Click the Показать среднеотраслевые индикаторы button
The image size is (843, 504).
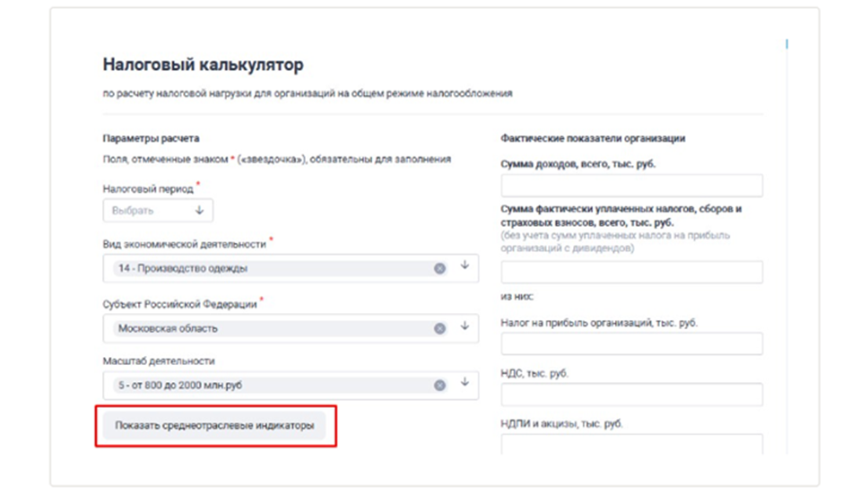coord(214,426)
